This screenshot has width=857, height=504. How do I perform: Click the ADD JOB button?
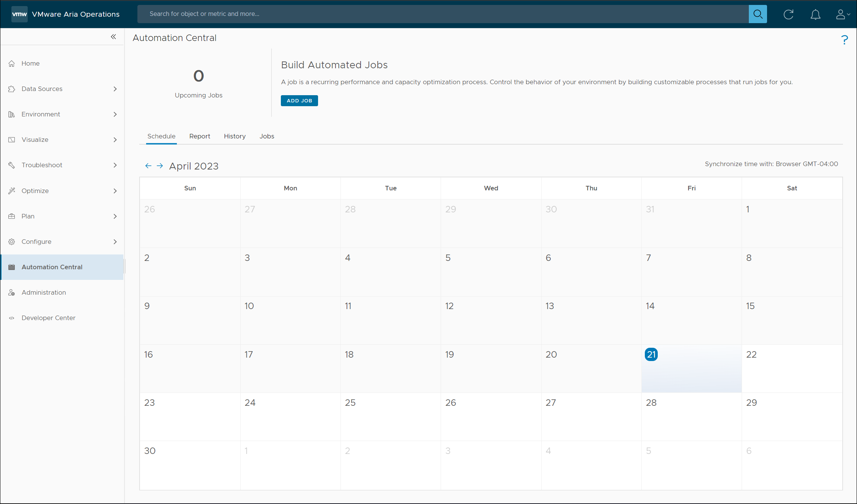(x=299, y=100)
